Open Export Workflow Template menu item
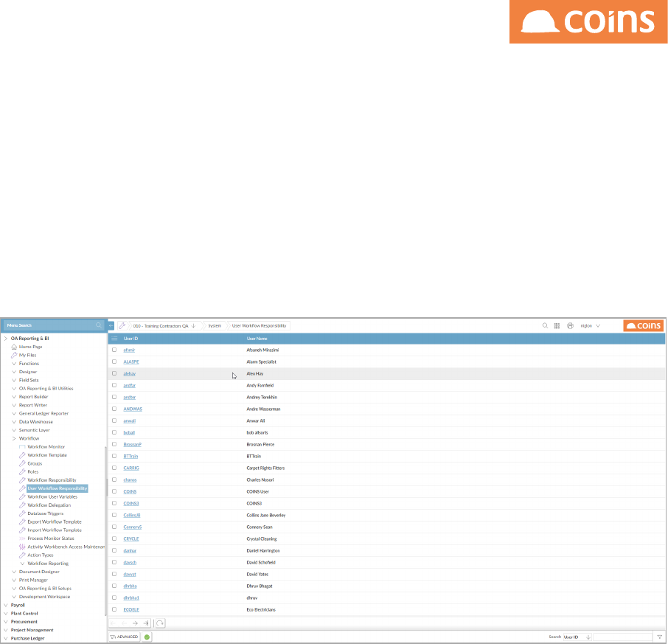Viewport: 668px width, 644px height. click(55, 522)
